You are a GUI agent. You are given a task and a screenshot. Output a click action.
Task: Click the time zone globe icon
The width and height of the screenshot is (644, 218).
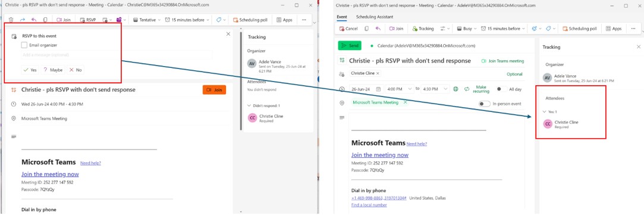tap(456, 89)
